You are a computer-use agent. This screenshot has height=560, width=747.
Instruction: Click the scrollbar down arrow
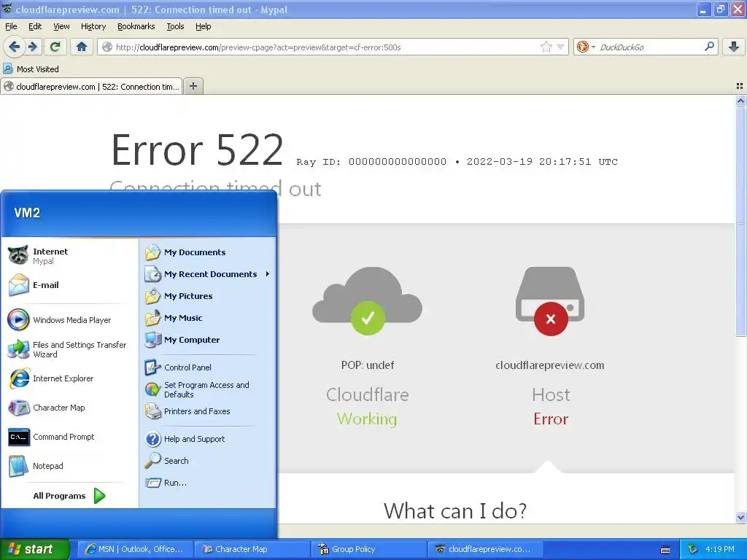[x=740, y=517]
